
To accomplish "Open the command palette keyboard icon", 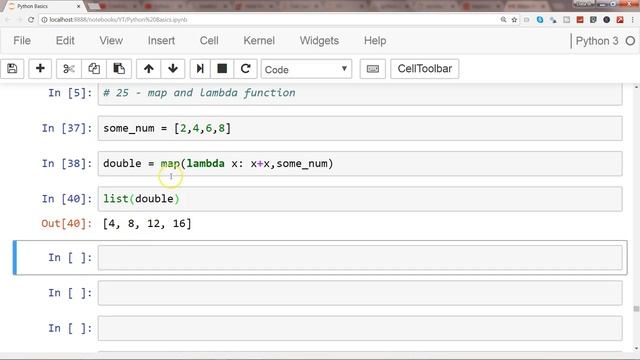I will [x=373, y=69].
